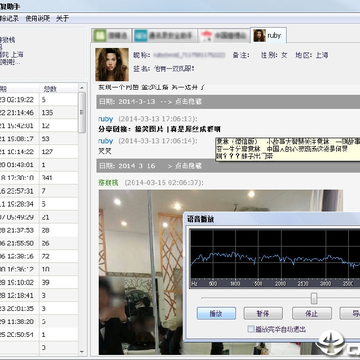Click the 暂停 pause button
Image resolution: width=360 pixels, height=360 pixels.
pyautogui.click(x=263, y=313)
